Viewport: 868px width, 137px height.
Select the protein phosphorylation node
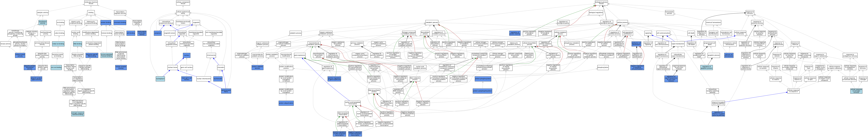click(483, 79)
